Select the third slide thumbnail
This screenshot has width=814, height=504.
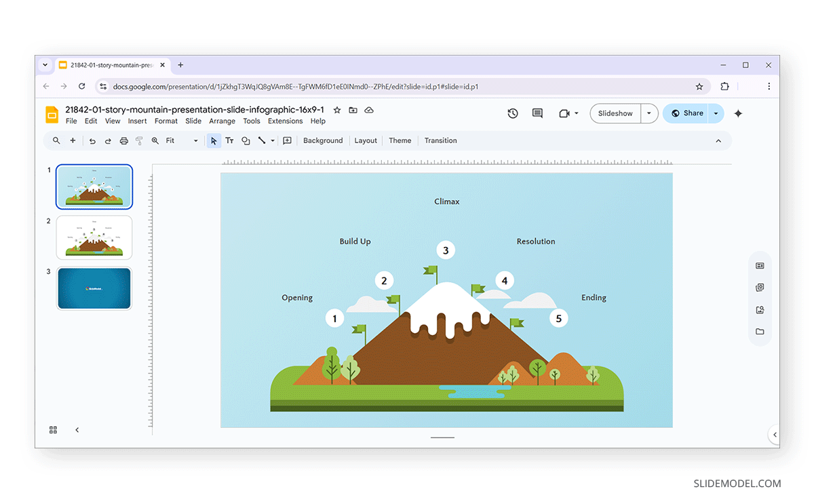coord(94,288)
